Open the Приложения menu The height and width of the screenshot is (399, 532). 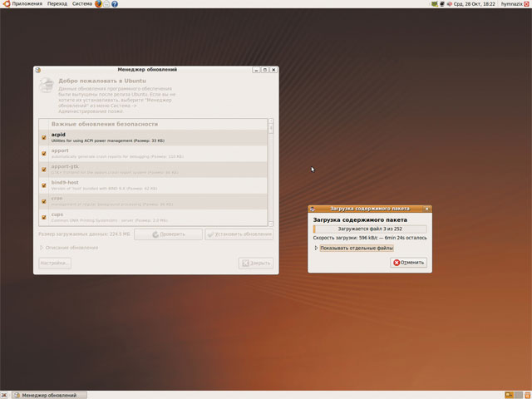[x=27, y=3]
